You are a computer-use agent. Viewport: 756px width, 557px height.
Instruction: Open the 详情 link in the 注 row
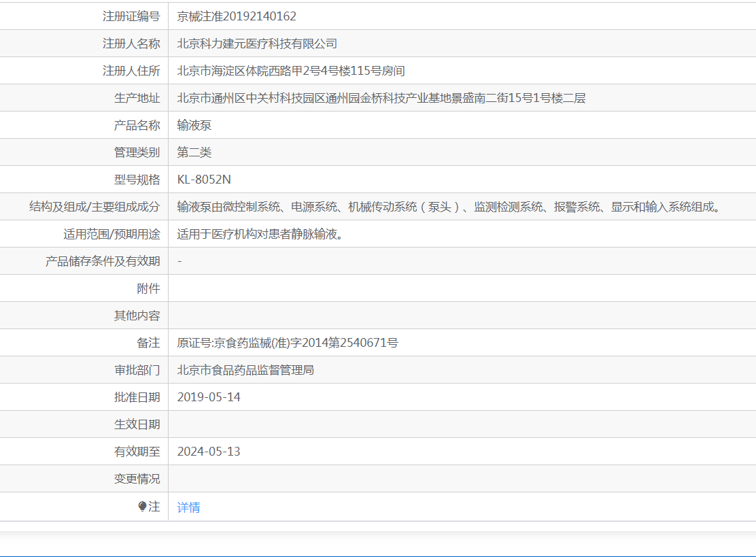click(188, 507)
